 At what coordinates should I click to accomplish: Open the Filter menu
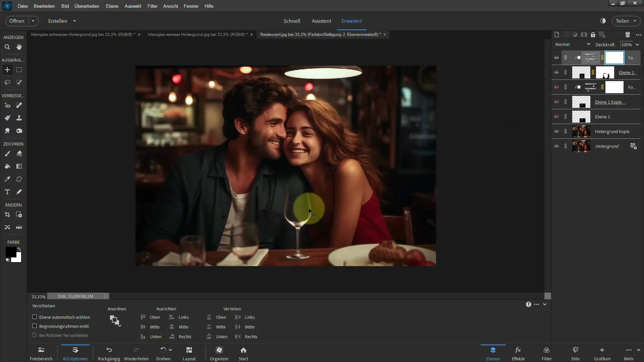coord(152,6)
